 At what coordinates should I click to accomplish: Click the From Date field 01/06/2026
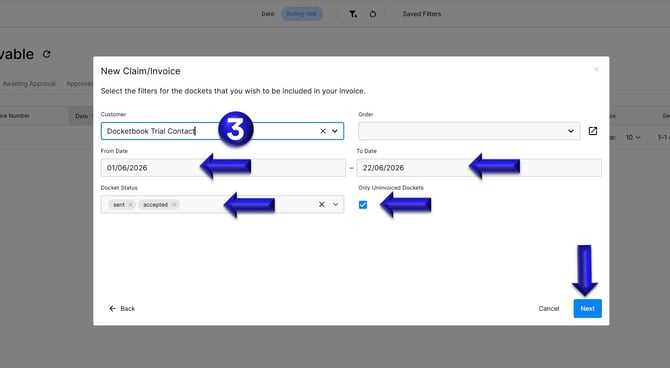click(223, 168)
